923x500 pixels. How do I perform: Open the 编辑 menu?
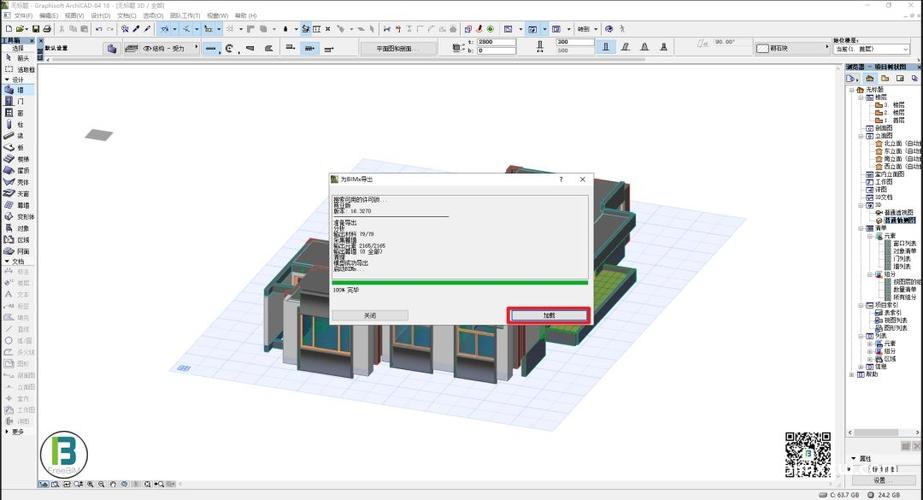click(x=48, y=16)
